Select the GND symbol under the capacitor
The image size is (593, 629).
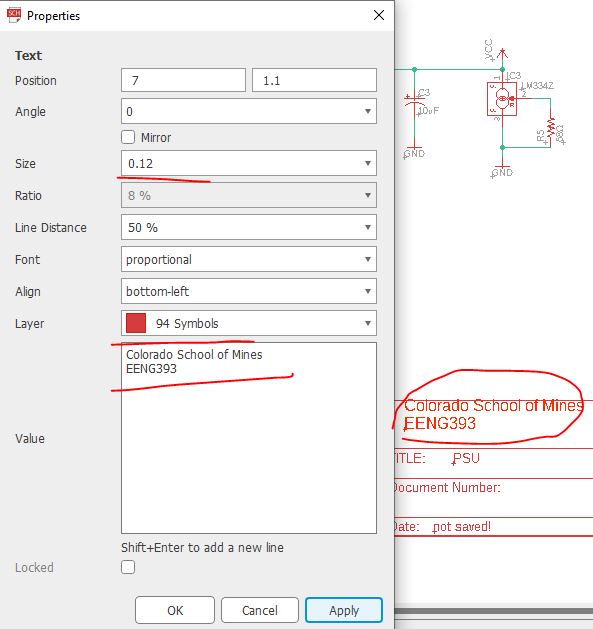[414, 152]
